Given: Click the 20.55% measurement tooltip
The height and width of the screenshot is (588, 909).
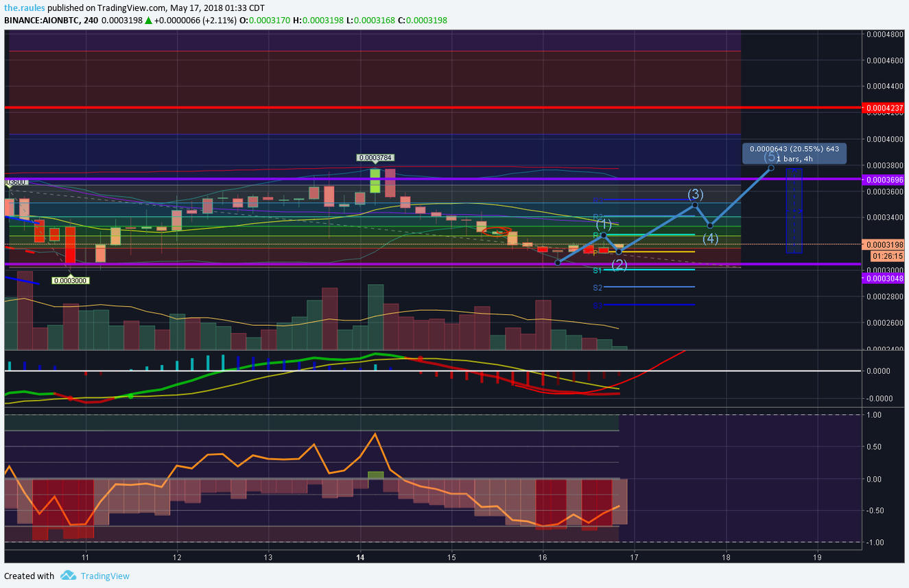Looking at the screenshot, I should click(794, 153).
